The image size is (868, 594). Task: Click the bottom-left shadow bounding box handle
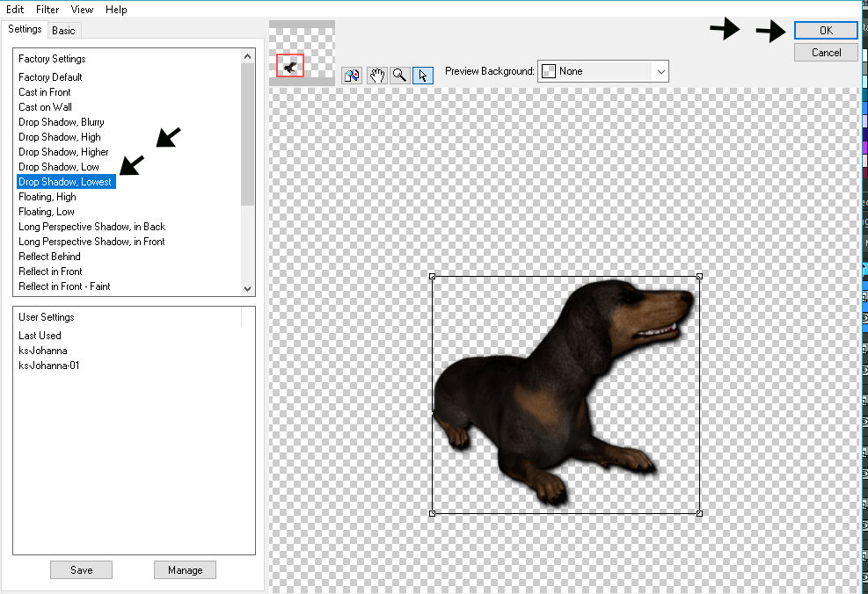tap(433, 513)
